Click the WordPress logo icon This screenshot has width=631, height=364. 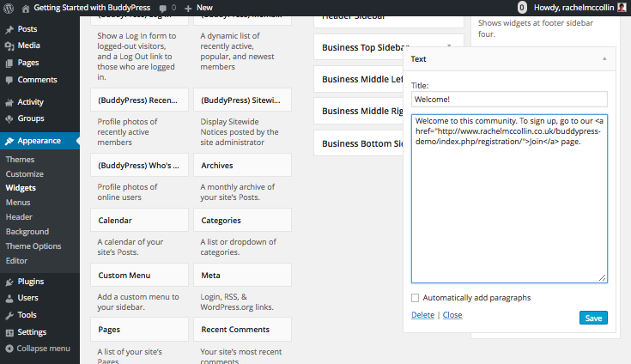(9, 8)
